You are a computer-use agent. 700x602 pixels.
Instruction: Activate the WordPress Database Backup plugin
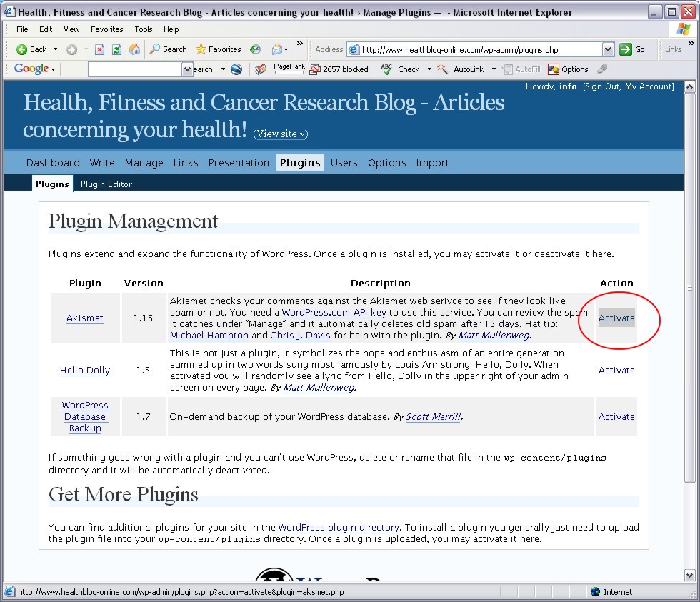point(616,416)
